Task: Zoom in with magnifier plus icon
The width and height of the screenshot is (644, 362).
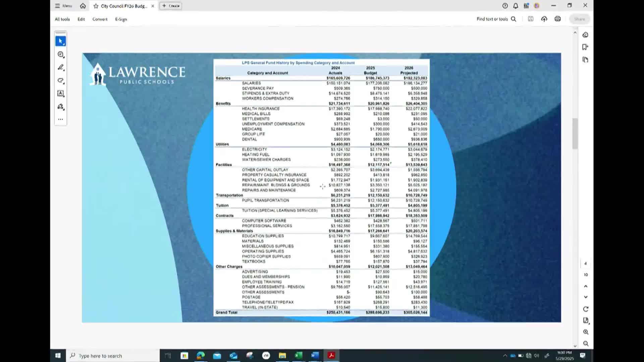Action: point(586,332)
